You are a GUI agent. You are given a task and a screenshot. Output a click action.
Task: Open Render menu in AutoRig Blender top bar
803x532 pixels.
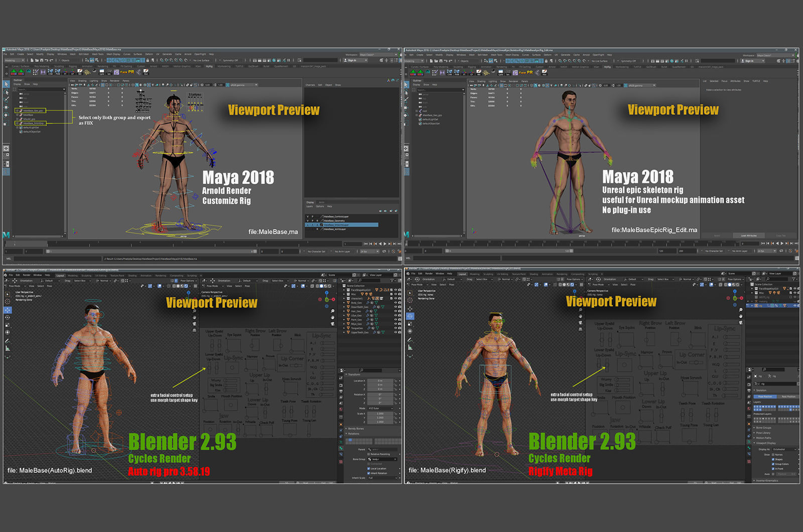(27, 275)
